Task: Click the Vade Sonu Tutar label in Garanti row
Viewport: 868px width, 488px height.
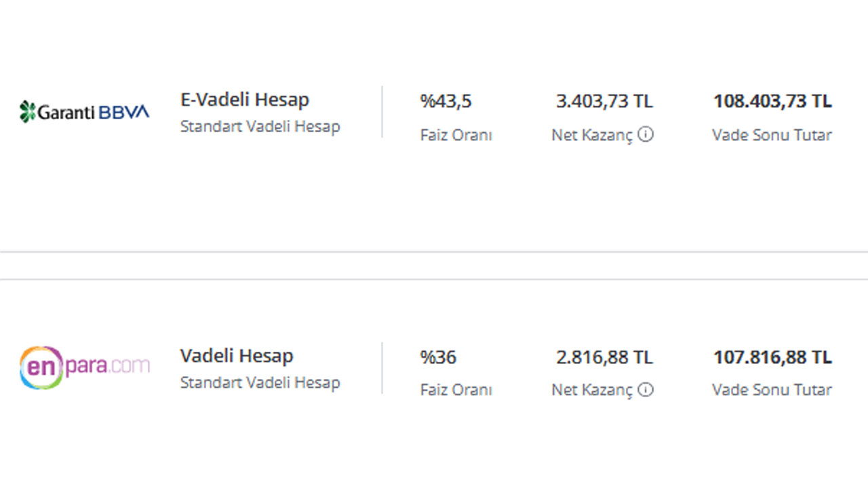Action: point(772,135)
